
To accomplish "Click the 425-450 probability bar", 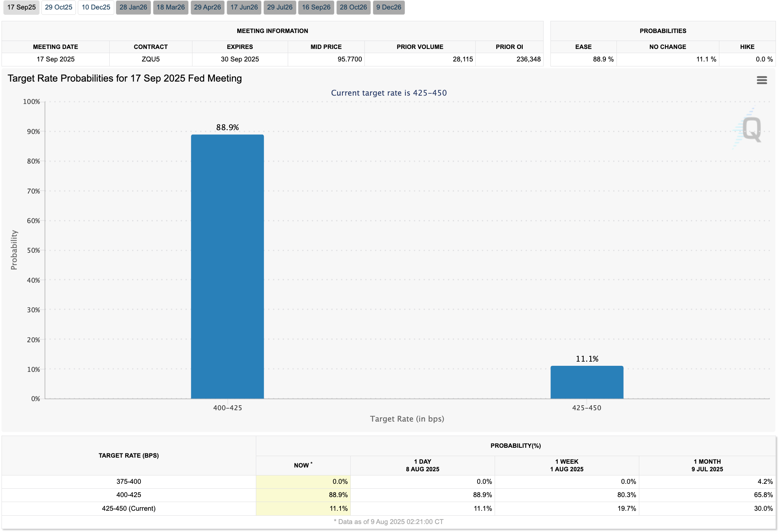I will pyautogui.click(x=586, y=382).
